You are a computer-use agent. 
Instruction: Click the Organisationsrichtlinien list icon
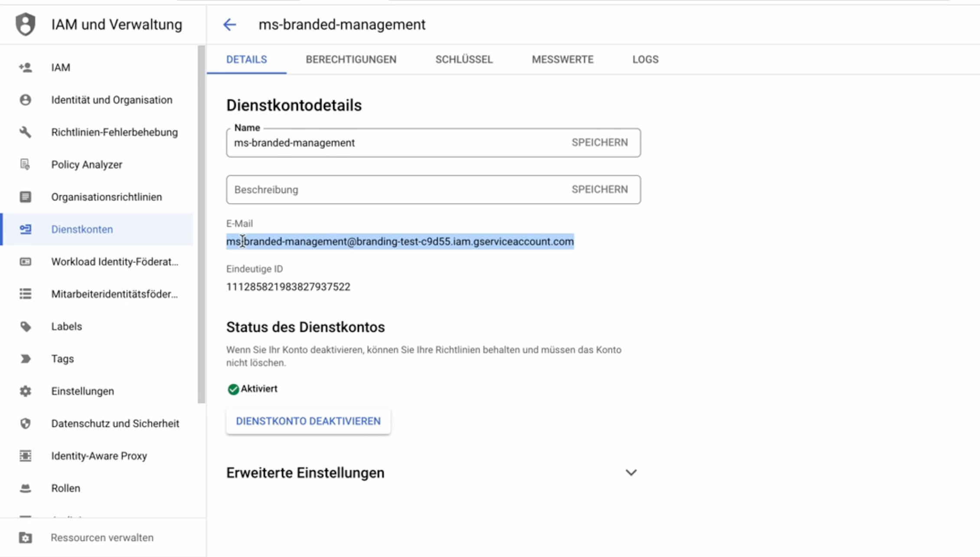[25, 197]
